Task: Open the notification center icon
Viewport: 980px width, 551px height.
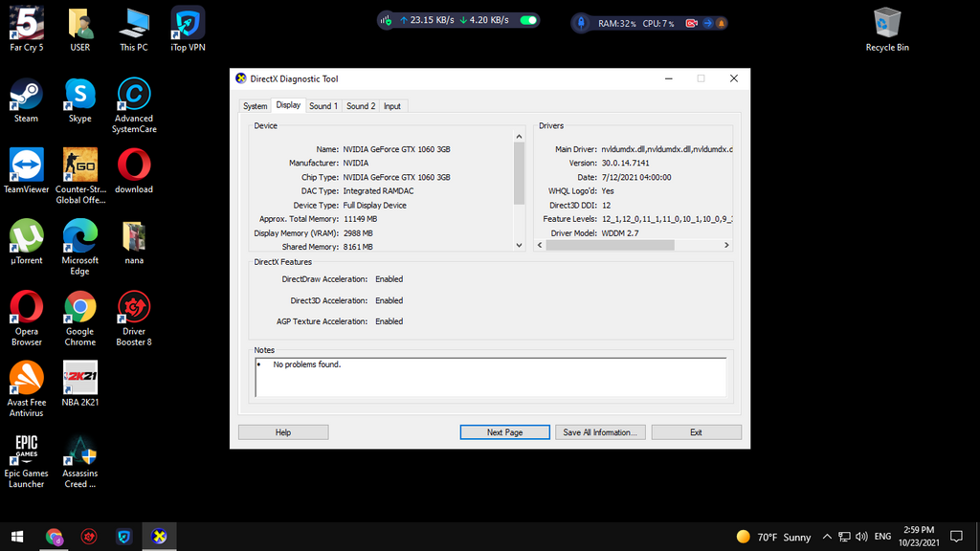Action: coord(956,537)
